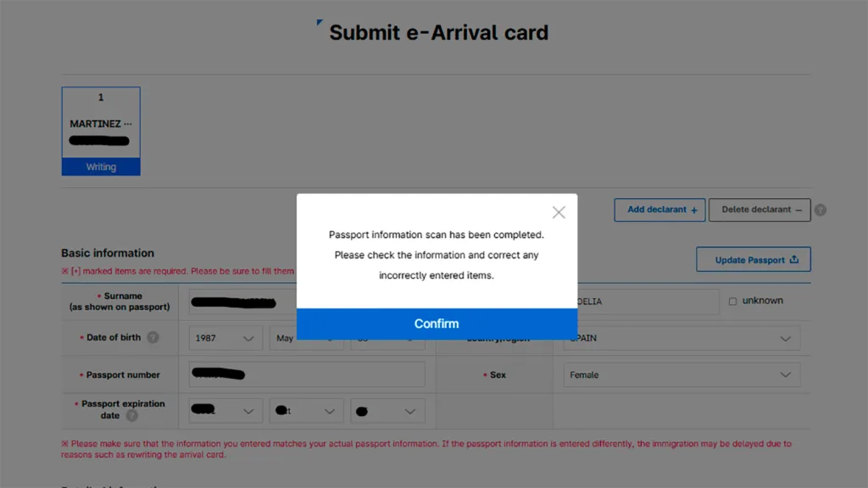Open the Sex dropdown showing Female
This screenshot has width=868, height=488.
(681, 374)
